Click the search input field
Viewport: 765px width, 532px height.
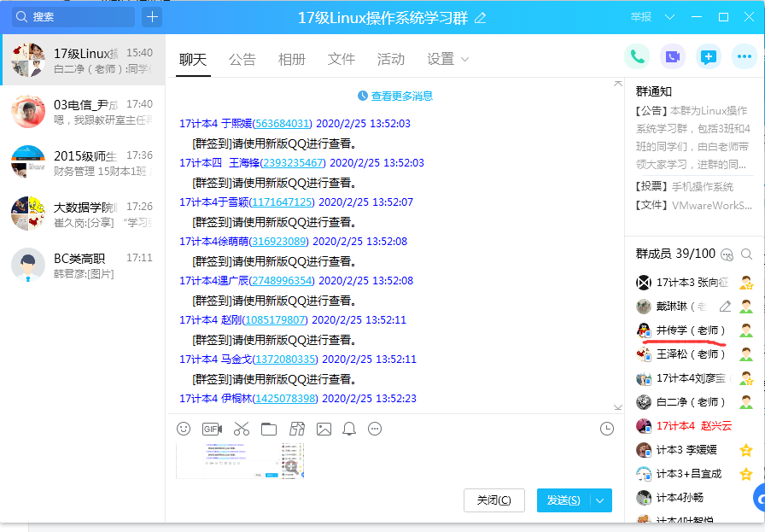tap(73, 17)
